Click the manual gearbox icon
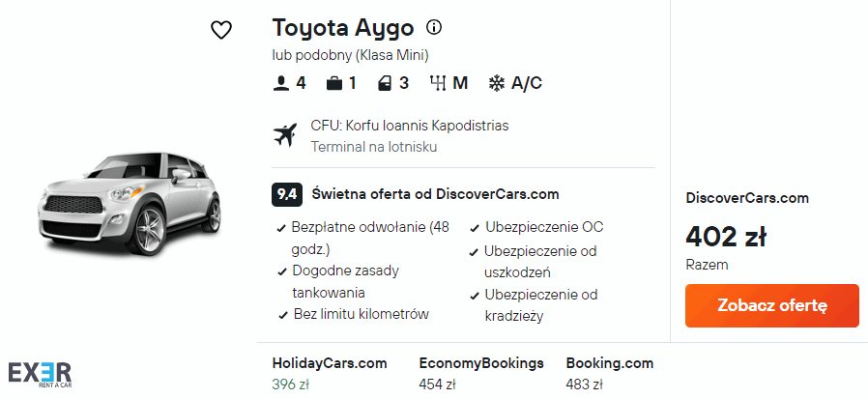 coord(438,83)
